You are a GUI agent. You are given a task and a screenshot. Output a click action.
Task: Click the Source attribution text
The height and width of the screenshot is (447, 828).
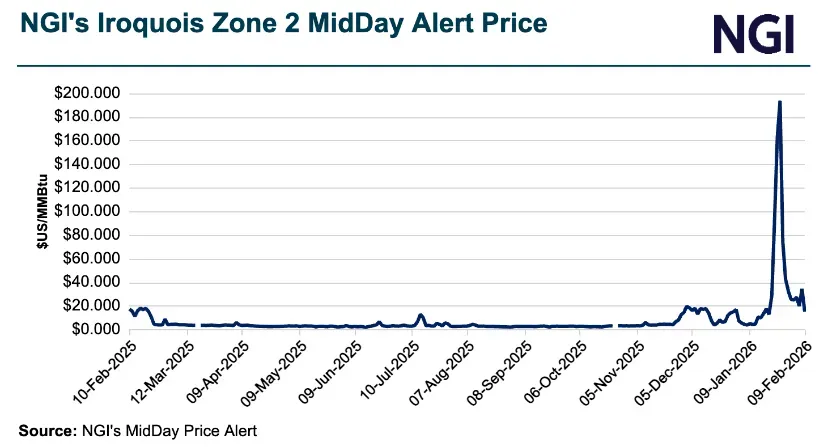[136, 431]
